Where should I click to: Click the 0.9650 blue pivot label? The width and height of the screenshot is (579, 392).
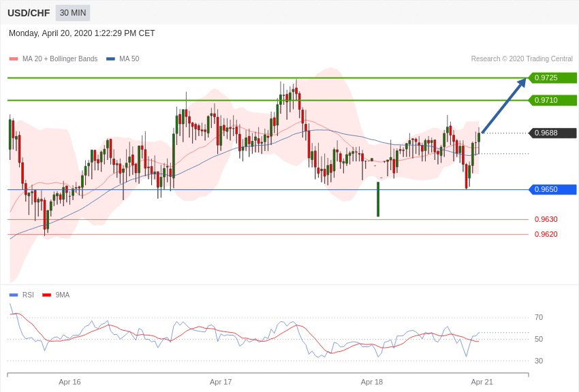point(552,190)
